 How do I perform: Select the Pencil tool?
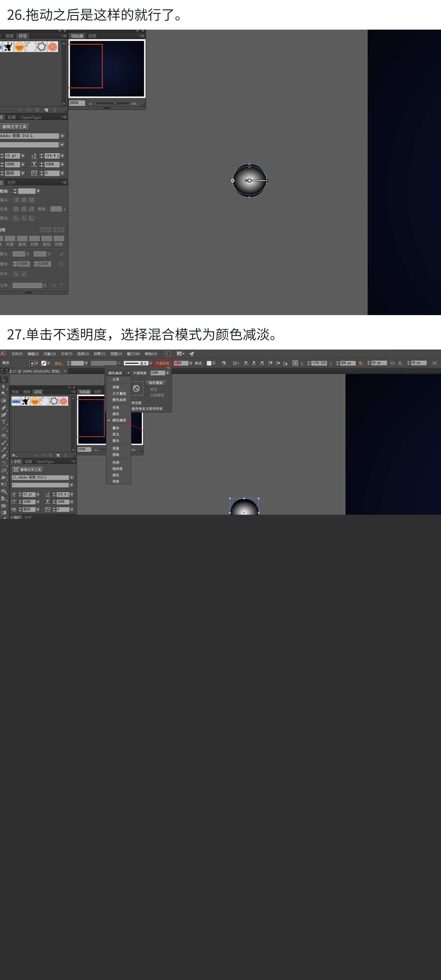click(x=4, y=450)
